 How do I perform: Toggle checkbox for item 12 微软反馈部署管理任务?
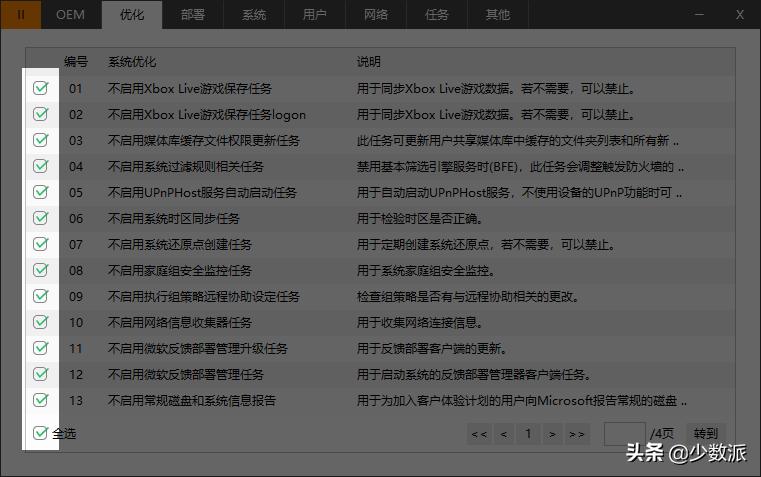[40, 374]
